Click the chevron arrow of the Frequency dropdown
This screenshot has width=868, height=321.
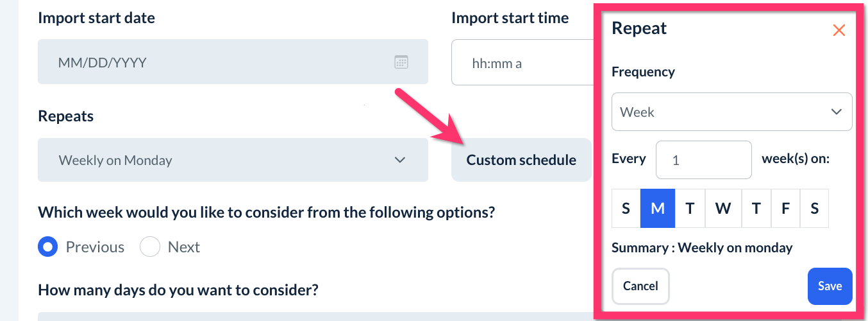tap(836, 112)
